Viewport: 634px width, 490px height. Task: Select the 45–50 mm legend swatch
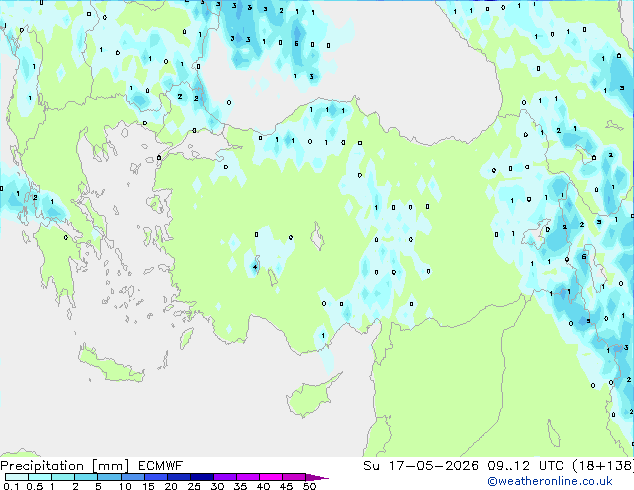point(294,477)
